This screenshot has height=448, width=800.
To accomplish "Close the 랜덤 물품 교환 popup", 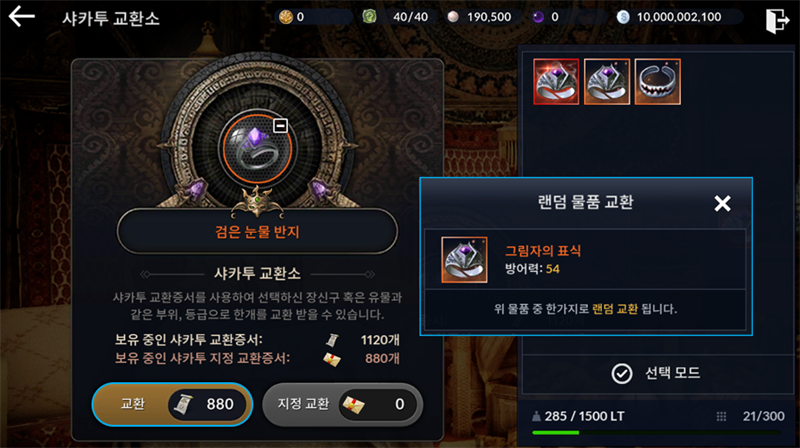I will coord(722,203).
